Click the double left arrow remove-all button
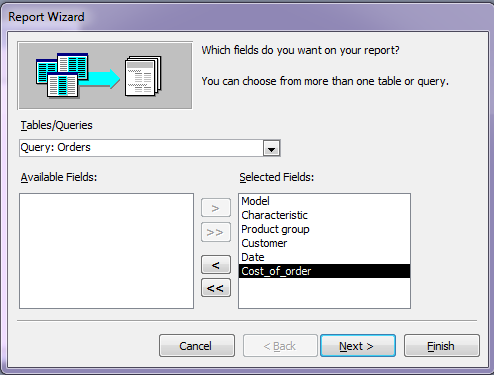This screenshot has width=494, height=375. 216,288
